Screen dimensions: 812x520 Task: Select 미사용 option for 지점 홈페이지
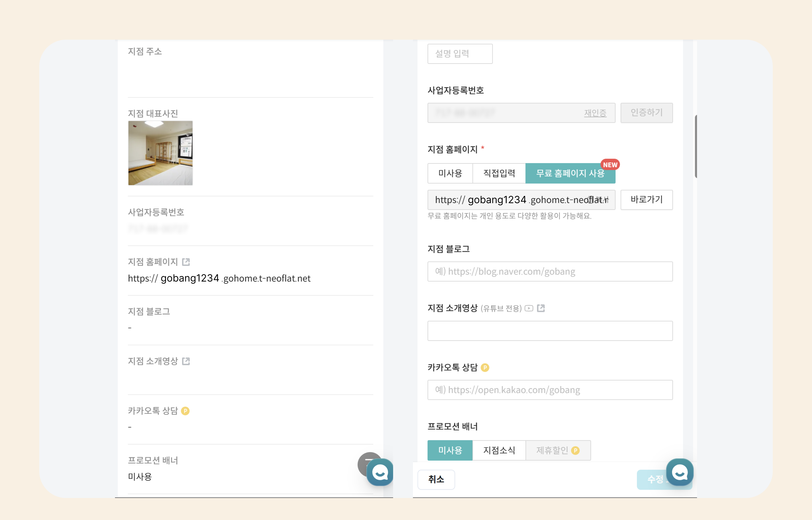pos(450,173)
